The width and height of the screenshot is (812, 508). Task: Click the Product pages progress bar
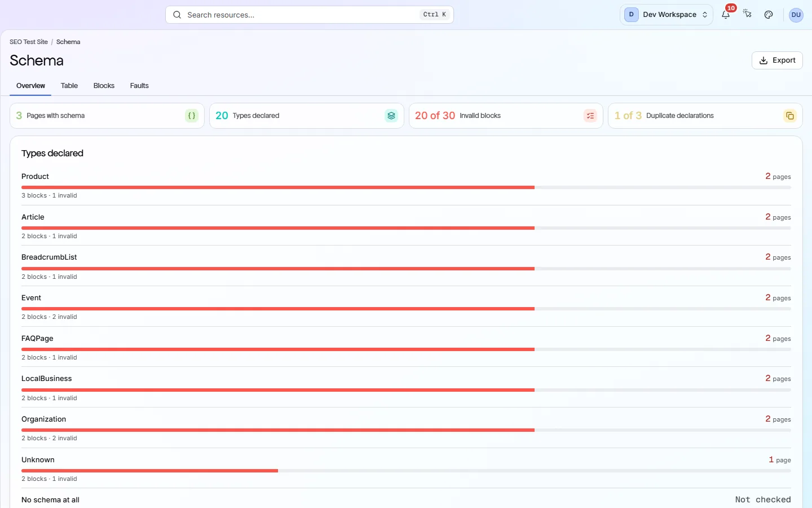(x=406, y=187)
